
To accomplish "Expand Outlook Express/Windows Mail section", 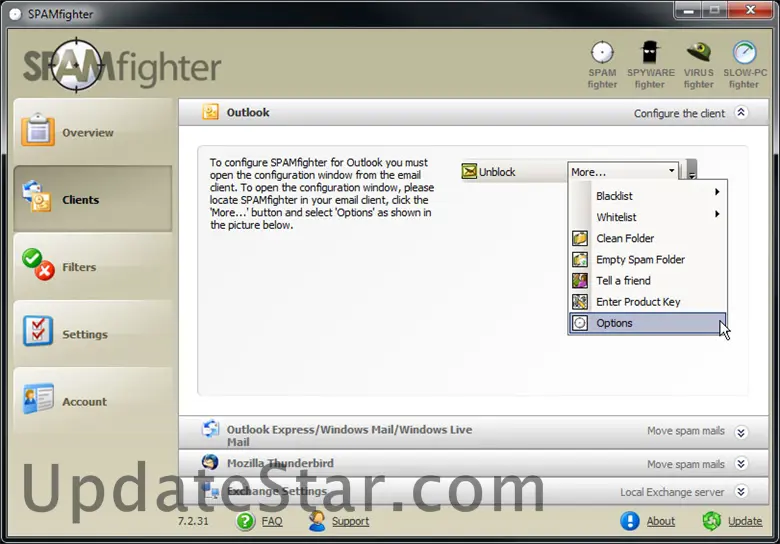I will pyautogui.click(x=741, y=432).
